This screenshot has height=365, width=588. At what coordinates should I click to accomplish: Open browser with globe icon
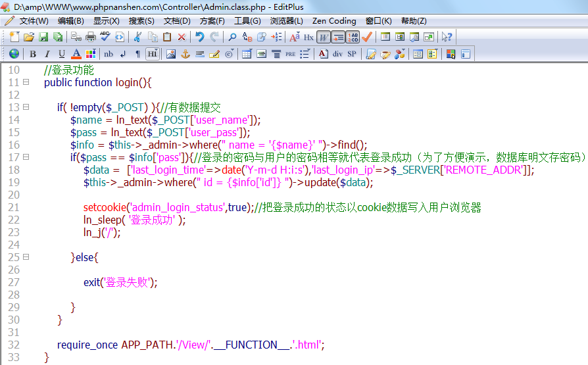(x=14, y=54)
